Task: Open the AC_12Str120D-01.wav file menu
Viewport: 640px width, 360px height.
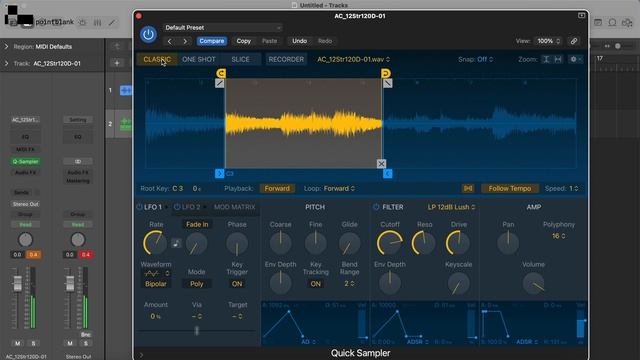Action: tap(353, 59)
